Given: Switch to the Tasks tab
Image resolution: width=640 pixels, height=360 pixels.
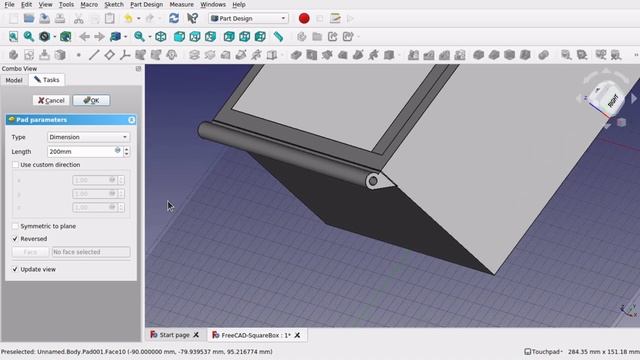Looking at the screenshot, I should (x=47, y=80).
